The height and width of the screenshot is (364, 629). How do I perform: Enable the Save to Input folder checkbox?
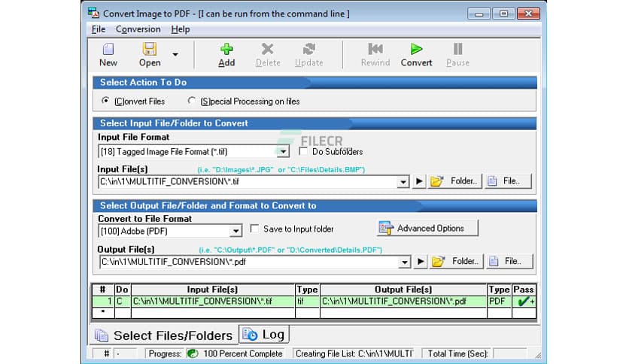[254, 229]
